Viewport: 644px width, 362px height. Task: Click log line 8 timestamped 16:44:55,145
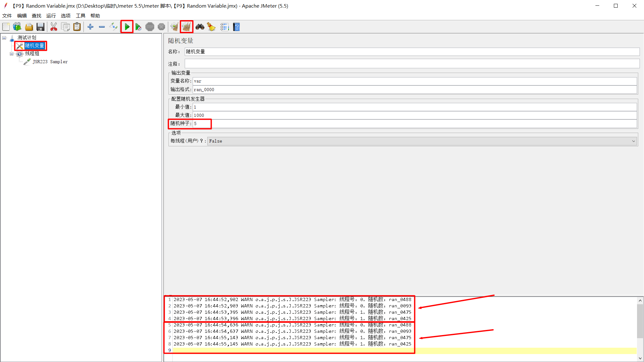(292, 344)
